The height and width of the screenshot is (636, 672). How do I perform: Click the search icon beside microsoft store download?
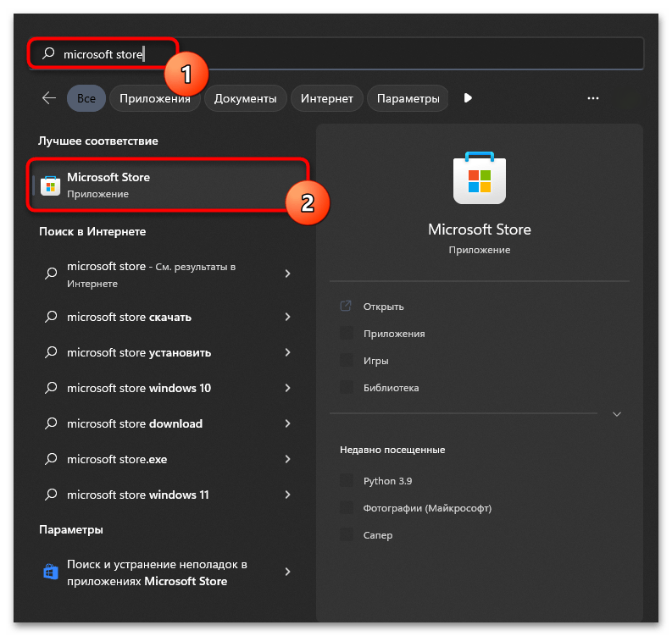pyautogui.click(x=51, y=423)
